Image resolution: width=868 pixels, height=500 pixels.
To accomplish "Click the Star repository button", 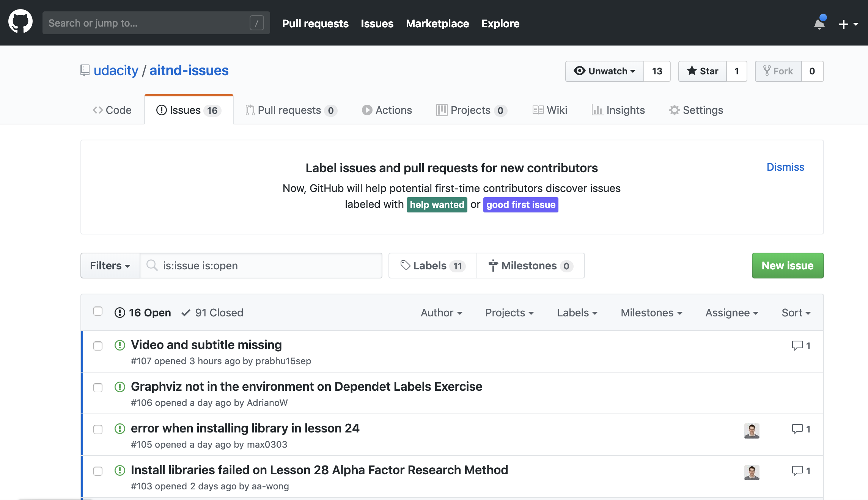I will point(703,71).
